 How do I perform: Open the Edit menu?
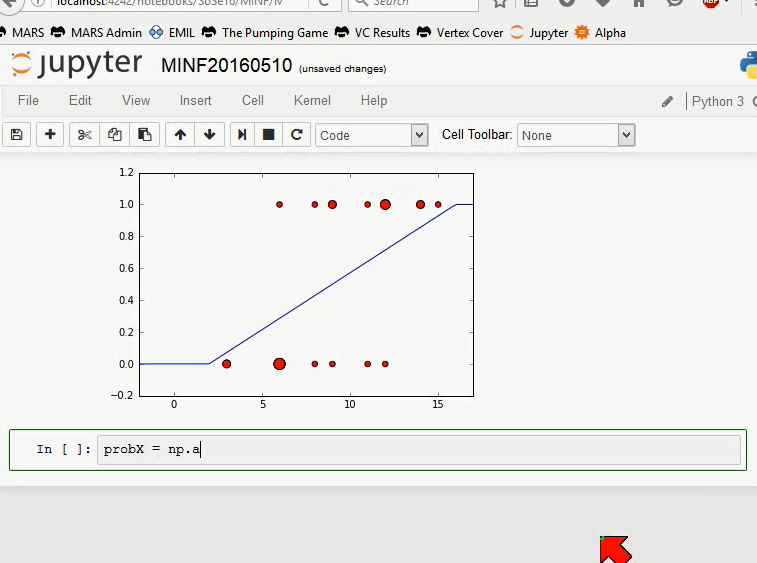pos(80,100)
